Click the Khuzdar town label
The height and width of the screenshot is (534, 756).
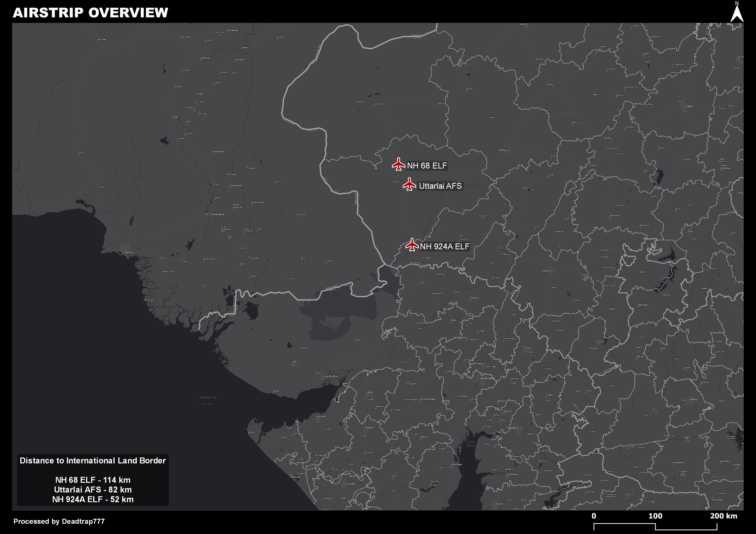tap(102, 39)
